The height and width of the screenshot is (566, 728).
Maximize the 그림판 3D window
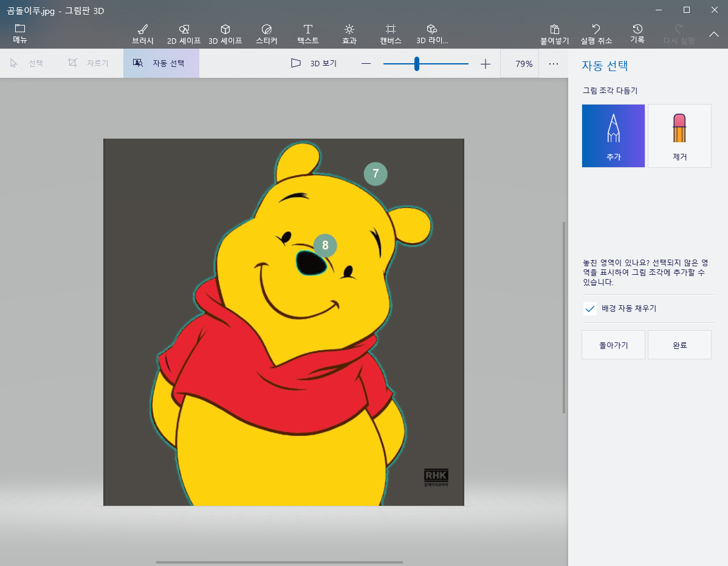687,10
